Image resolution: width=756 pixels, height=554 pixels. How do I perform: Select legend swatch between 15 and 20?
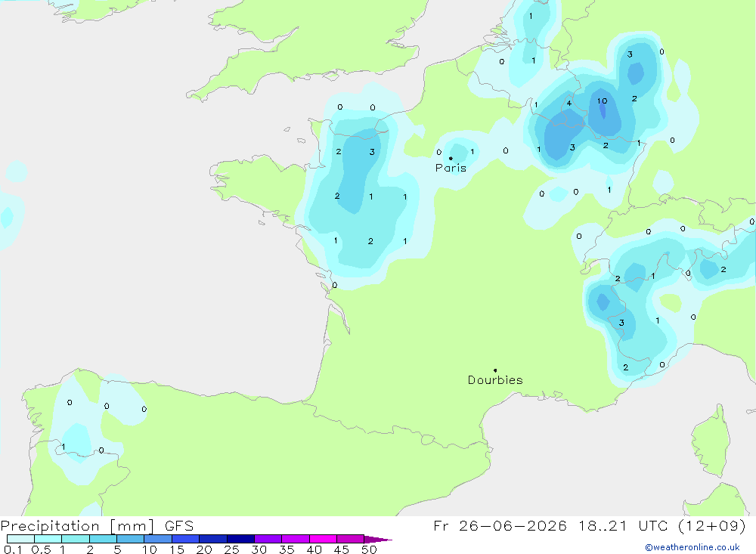click(x=186, y=539)
